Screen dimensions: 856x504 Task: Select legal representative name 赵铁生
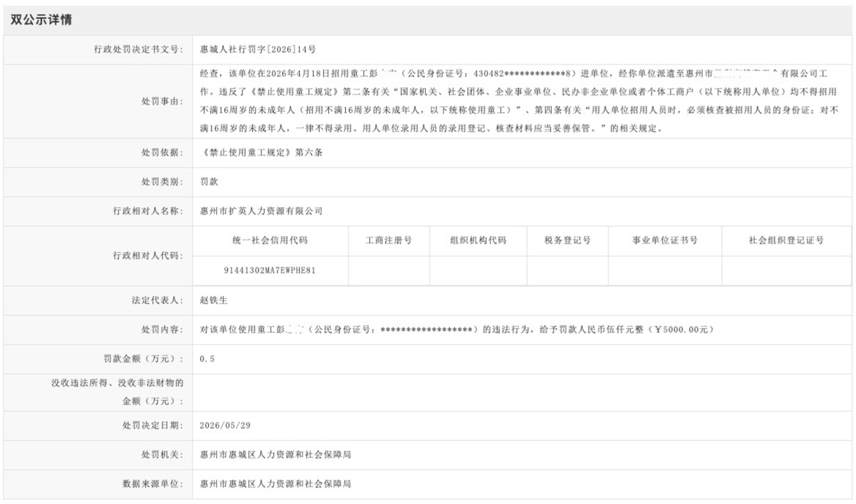coord(214,300)
